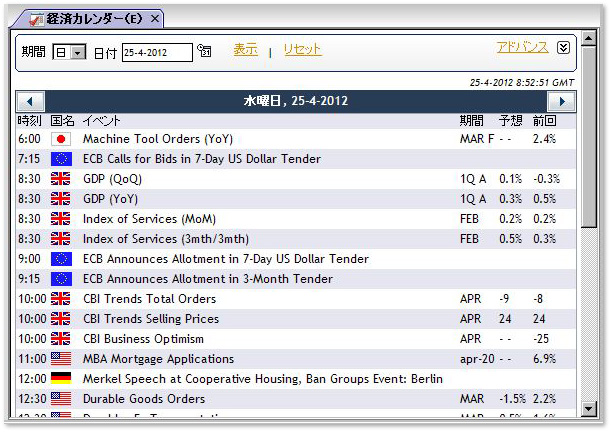Click the economic calendar tab icon
The image size is (611, 432).
37,19
